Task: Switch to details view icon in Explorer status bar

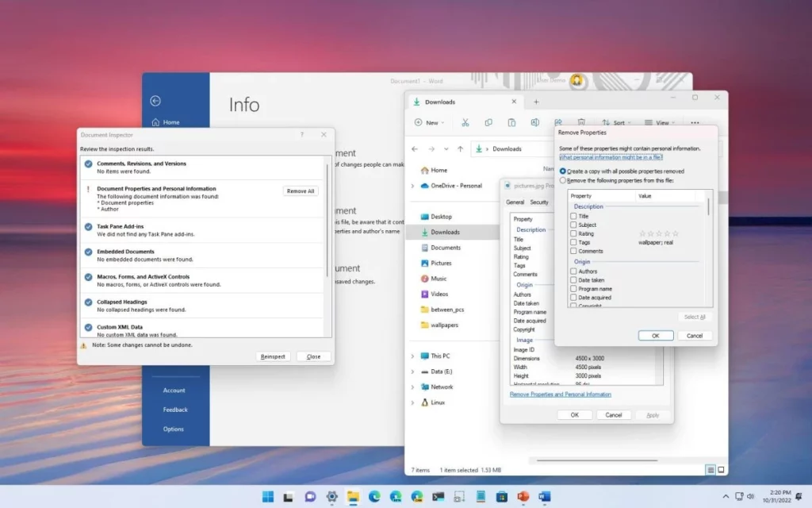Action: (710, 470)
